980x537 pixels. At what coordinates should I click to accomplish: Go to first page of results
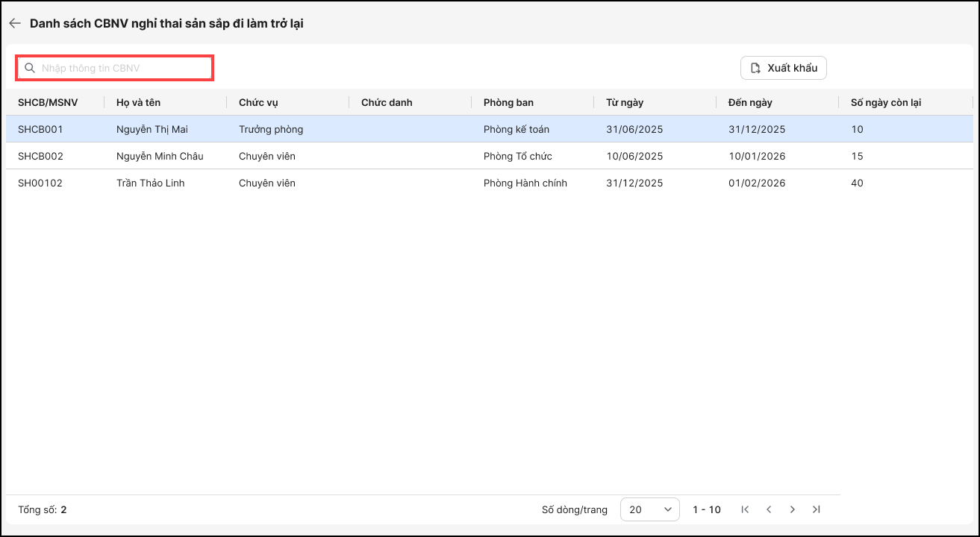click(745, 509)
